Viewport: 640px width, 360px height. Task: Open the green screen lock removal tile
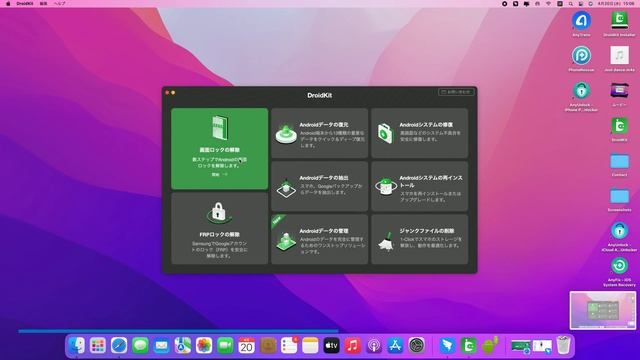coord(220,149)
